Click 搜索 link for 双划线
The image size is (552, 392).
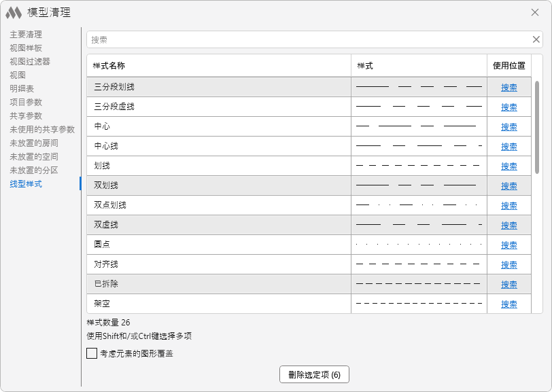(x=509, y=185)
